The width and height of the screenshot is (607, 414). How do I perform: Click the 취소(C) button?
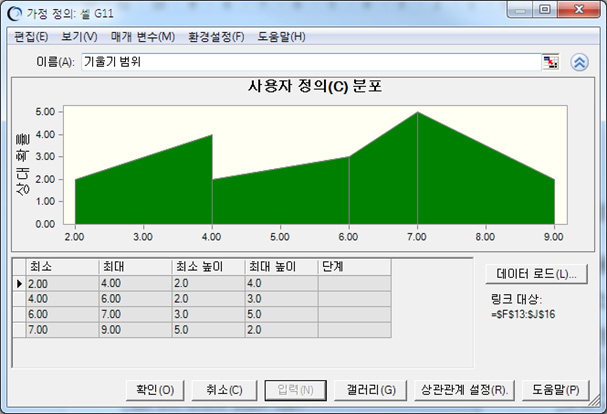click(x=224, y=390)
